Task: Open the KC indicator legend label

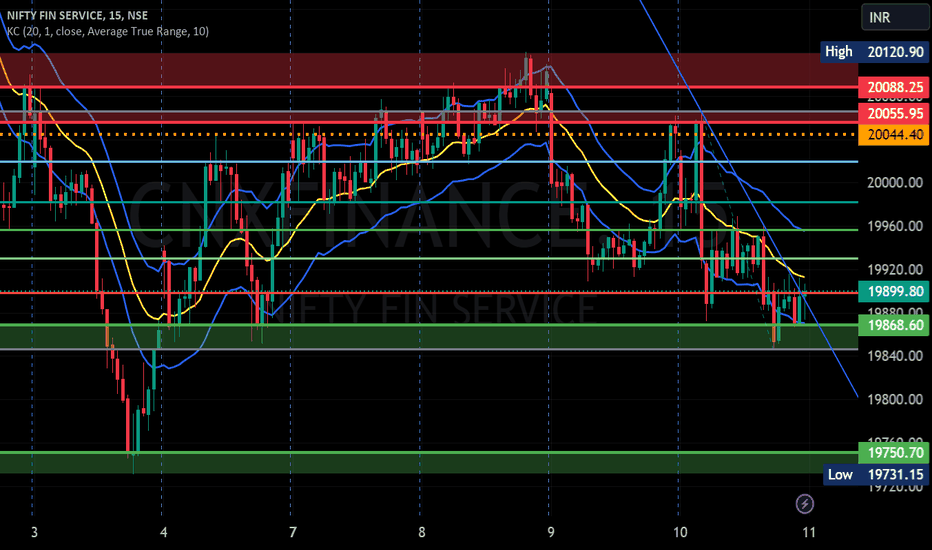Action: click(x=108, y=32)
